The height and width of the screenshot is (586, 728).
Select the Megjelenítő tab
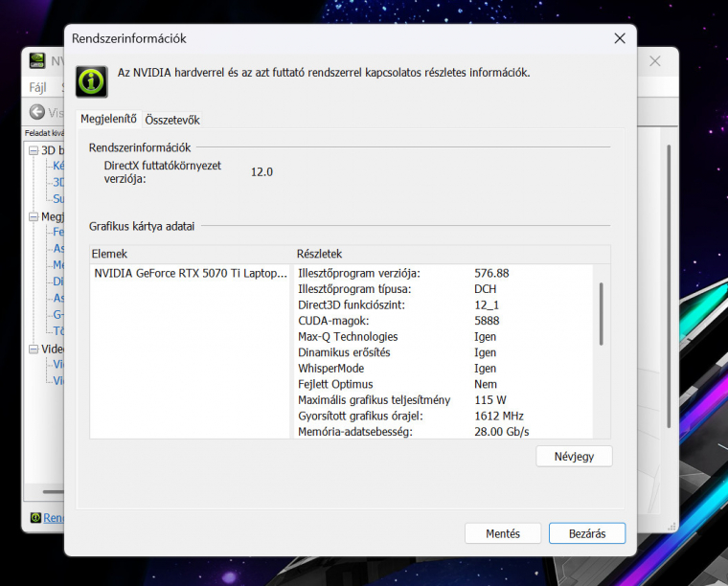(x=108, y=119)
